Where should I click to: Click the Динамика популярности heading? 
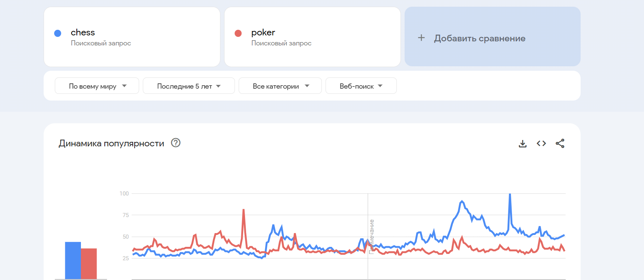coord(111,144)
